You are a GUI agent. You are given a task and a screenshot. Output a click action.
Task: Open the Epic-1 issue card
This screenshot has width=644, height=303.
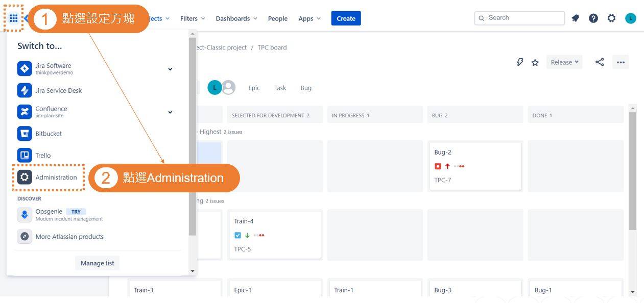275,288
